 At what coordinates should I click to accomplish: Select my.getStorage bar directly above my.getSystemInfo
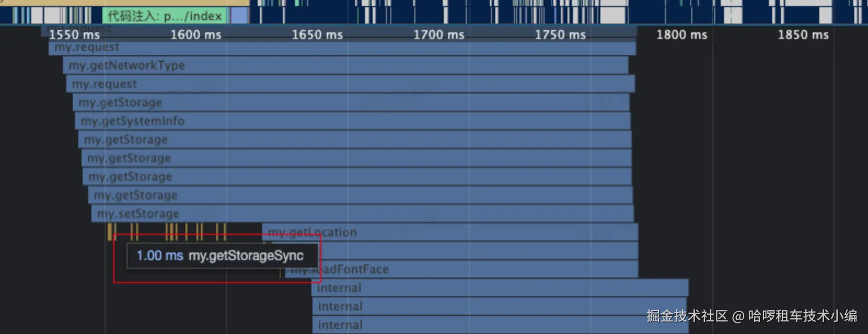(x=351, y=102)
